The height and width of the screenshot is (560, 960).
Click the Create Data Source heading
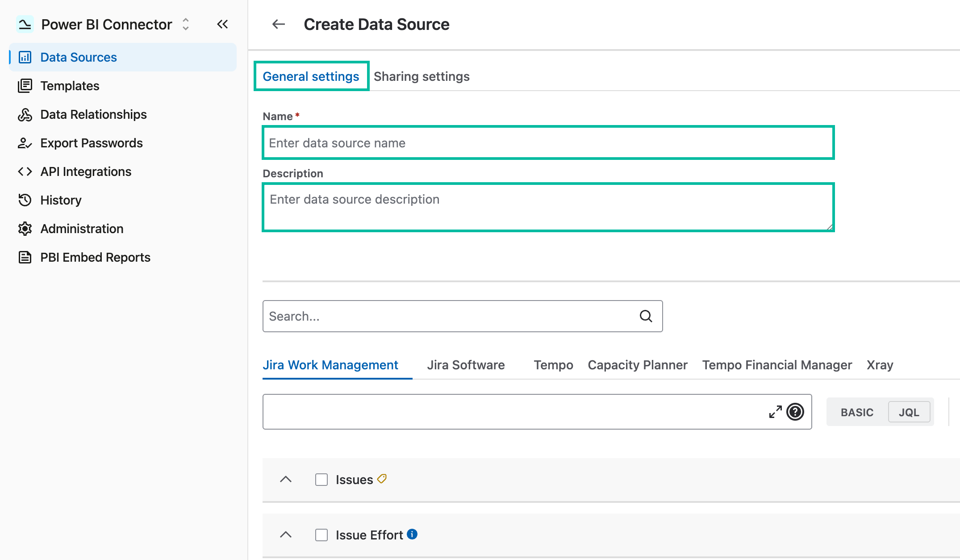(x=376, y=25)
